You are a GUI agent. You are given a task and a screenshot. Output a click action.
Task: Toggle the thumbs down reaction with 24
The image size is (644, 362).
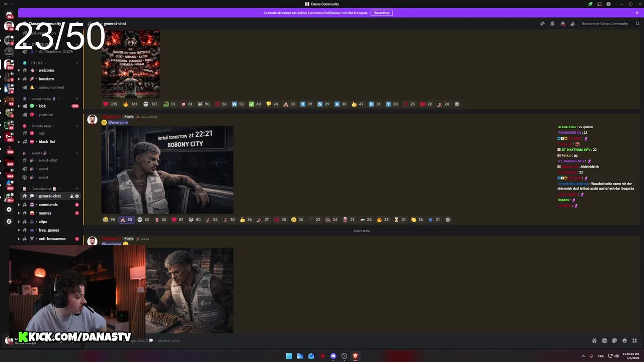(272, 104)
